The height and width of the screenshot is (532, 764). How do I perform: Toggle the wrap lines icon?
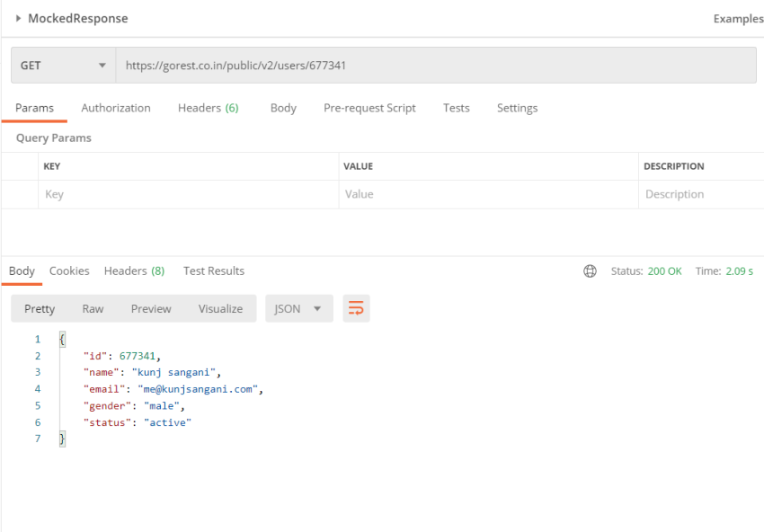coord(356,308)
